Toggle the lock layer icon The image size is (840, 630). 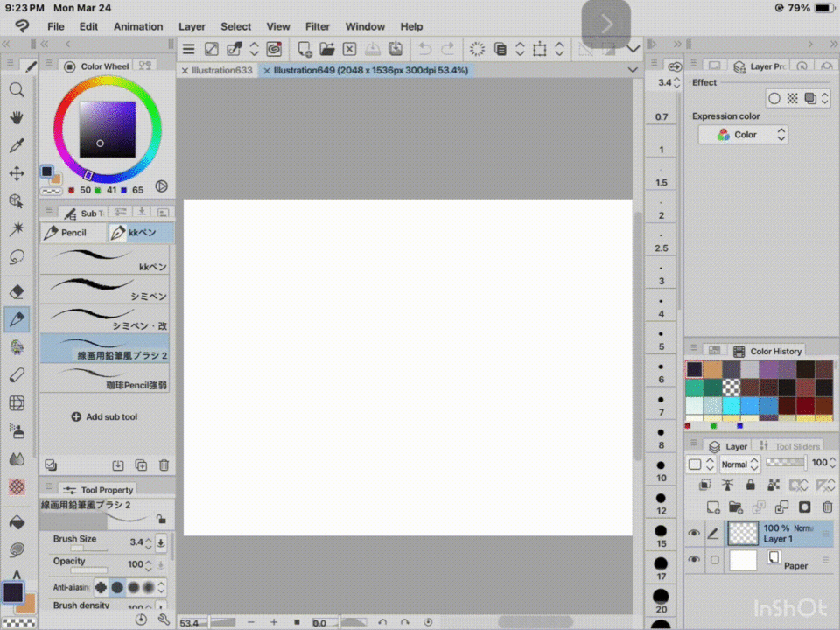(x=750, y=486)
